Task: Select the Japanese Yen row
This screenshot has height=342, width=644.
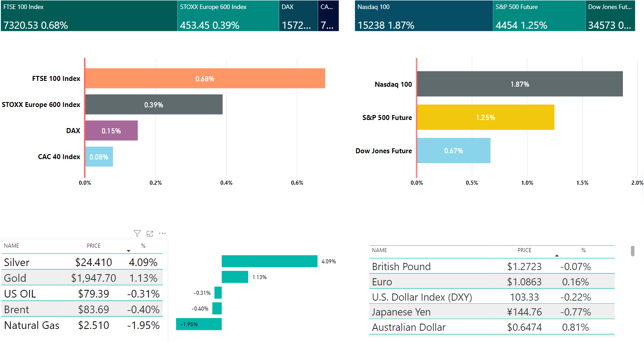Action: pos(492,312)
